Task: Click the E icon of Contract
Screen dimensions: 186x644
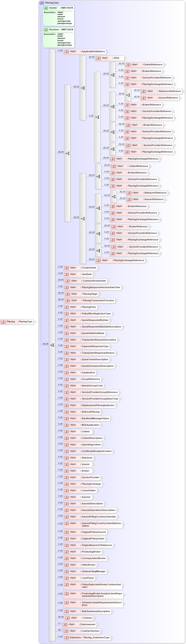Action: point(68,618)
